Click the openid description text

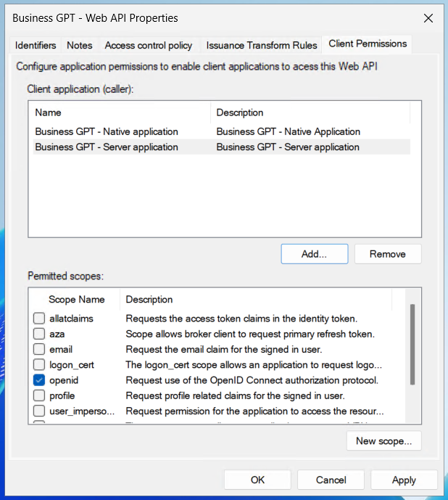(252, 380)
